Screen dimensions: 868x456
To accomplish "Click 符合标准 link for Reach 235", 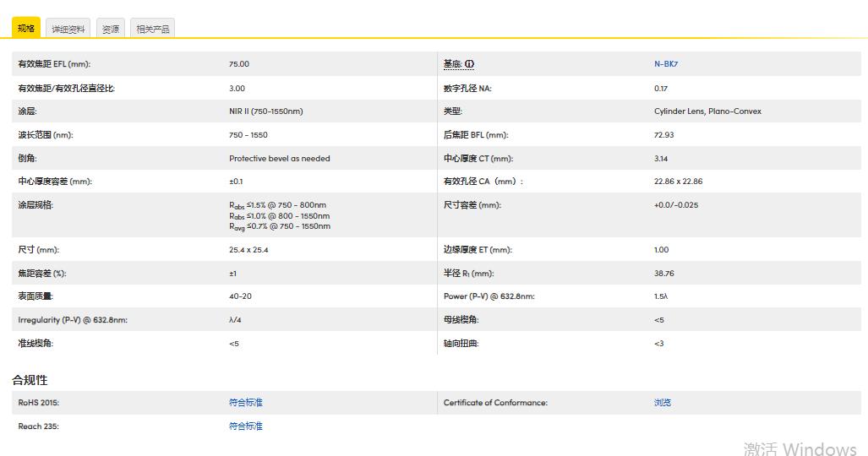I will (246, 426).
